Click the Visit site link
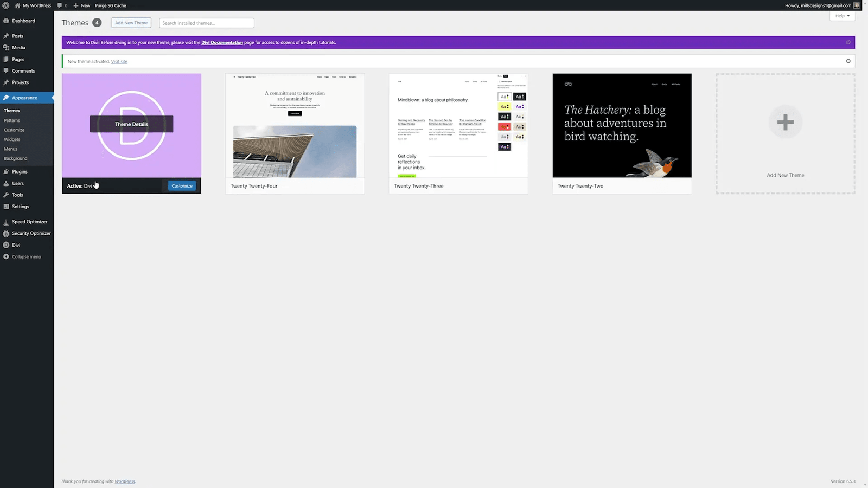 (x=119, y=61)
